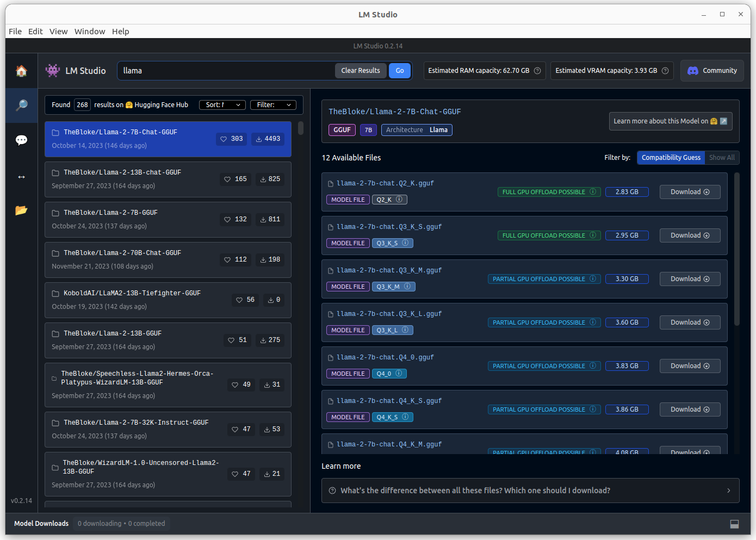
Task: Download the 2.95 GB Q3_K_S file
Action: click(690, 235)
